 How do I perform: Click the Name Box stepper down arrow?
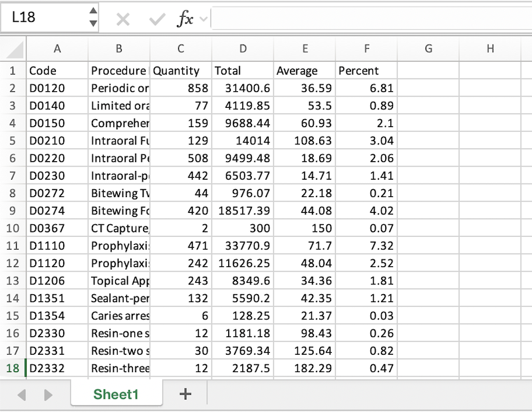[92, 22]
